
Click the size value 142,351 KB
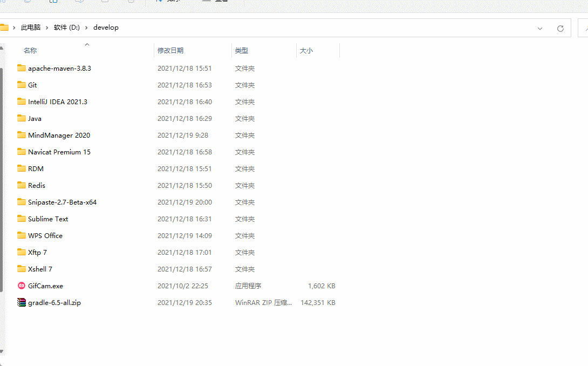[x=318, y=302]
